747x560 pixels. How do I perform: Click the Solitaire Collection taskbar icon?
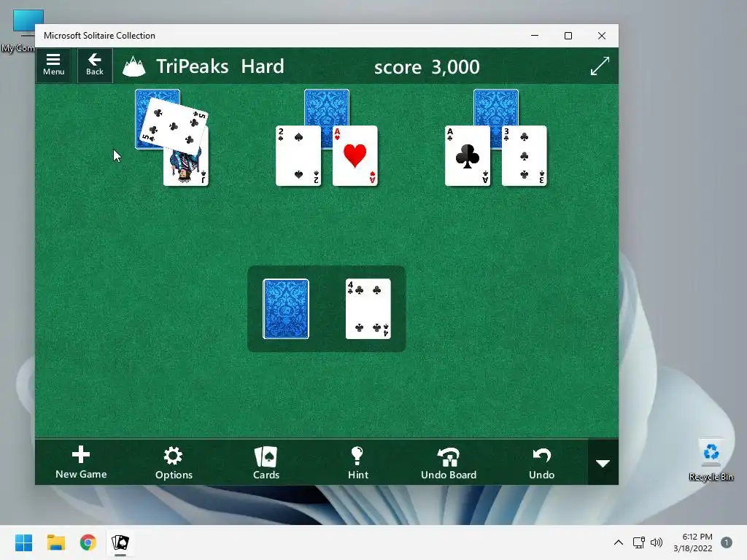click(x=120, y=542)
